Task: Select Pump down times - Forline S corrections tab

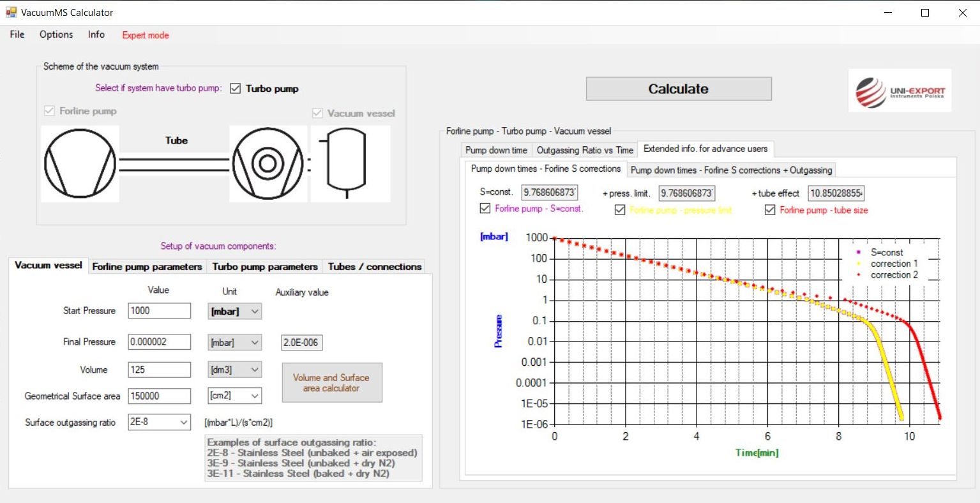Action: click(x=546, y=169)
